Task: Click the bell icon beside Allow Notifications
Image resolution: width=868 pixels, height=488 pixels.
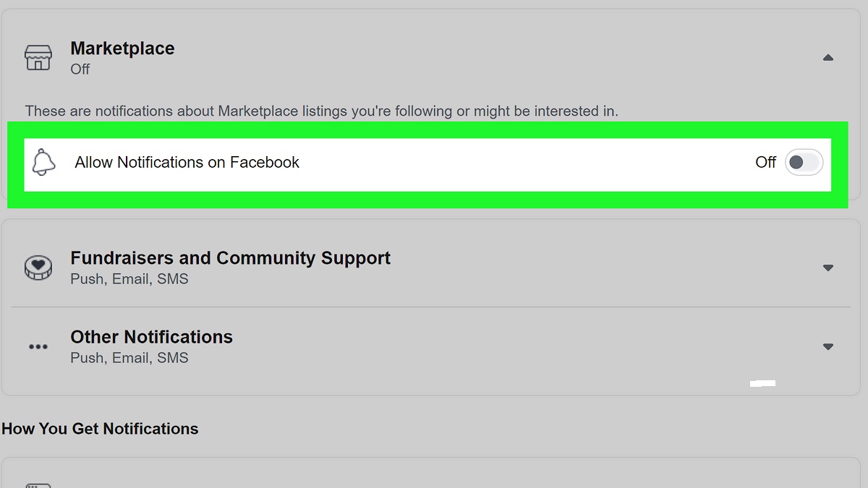Action: point(44,162)
